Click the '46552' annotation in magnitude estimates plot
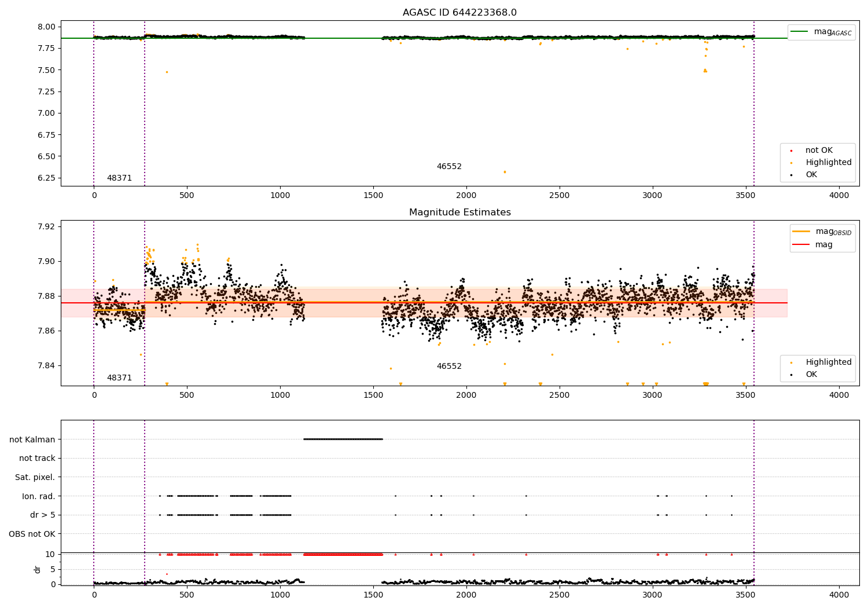Screen dimensions: 868x608 point(449,367)
